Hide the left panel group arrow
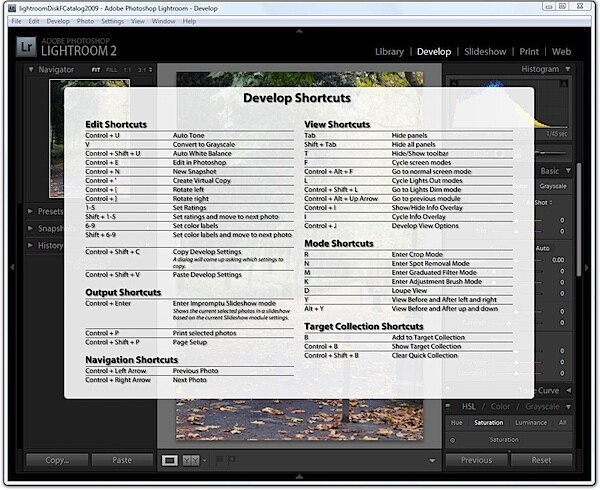The width and height of the screenshot is (600, 490). pyautogui.click(x=12, y=267)
